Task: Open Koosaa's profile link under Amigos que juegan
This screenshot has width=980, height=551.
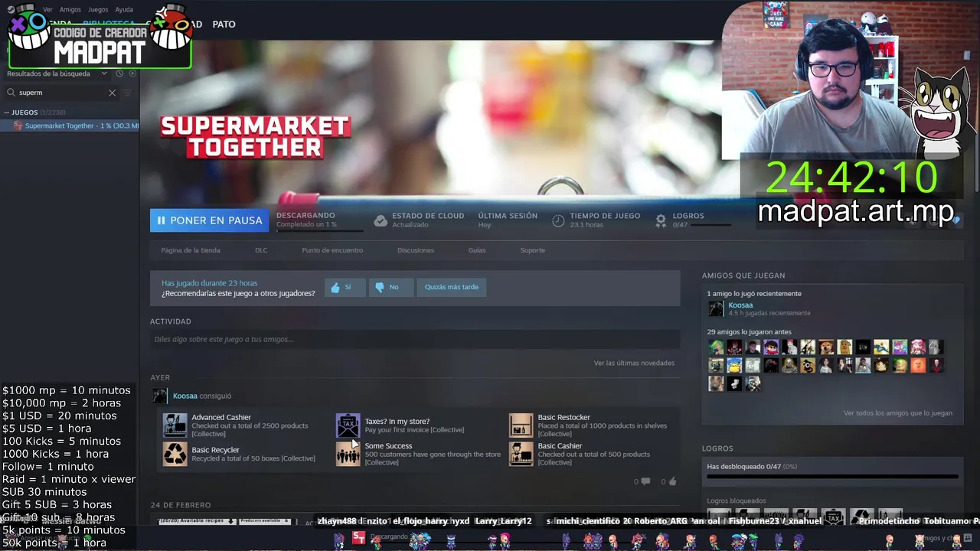Action: (740, 305)
